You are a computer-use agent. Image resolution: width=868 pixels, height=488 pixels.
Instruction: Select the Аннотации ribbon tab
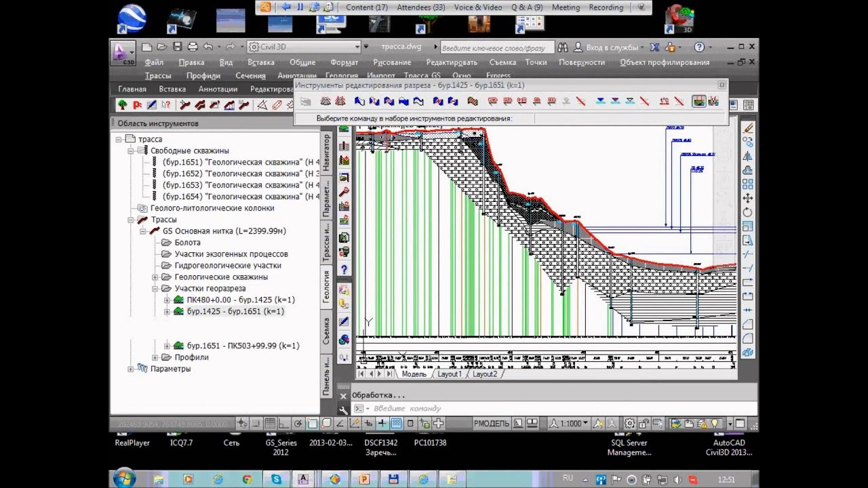(218, 89)
